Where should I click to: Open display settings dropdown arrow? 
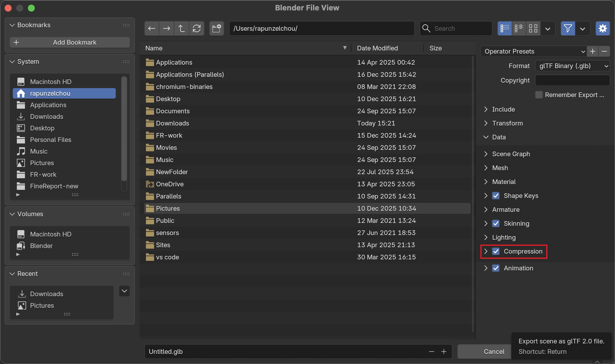point(548,28)
